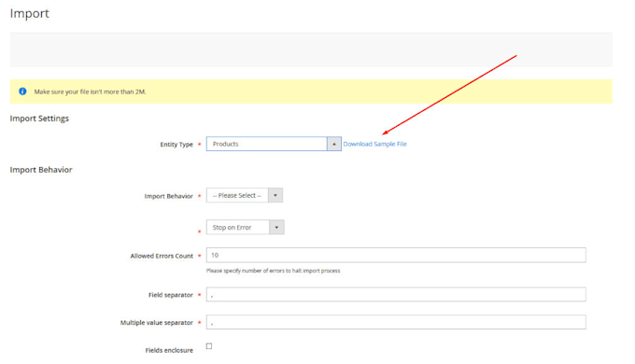
Task: Focus the Multiple value separator input
Action: click(x=396, y=322)
